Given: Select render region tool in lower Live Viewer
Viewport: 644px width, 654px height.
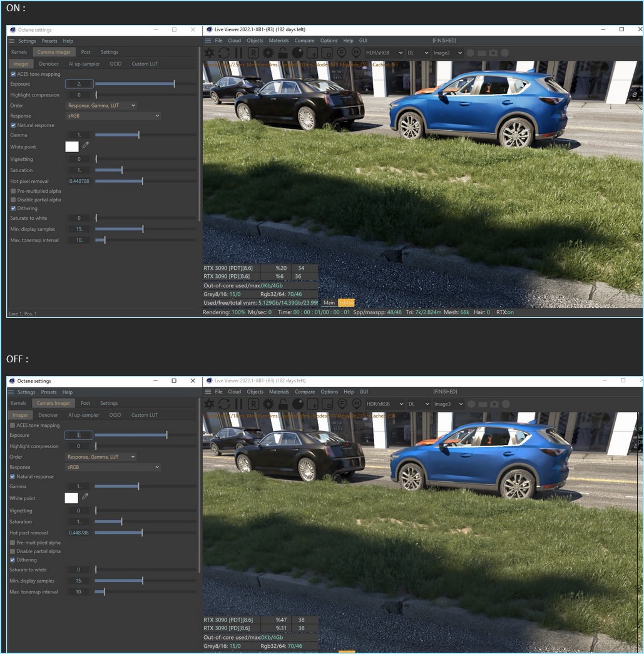Looking at the screenshot, I should [x=313, y=404].
